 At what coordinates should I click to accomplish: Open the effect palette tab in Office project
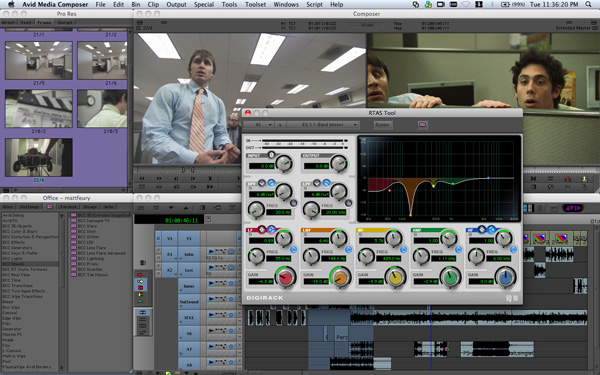pyautogui.click(x=50, y=207)
